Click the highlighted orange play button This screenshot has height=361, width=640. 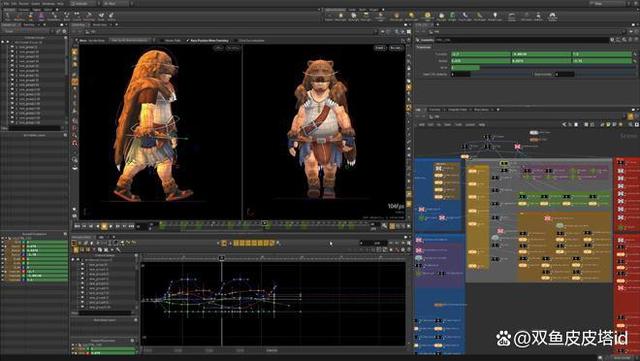(104, 226)
